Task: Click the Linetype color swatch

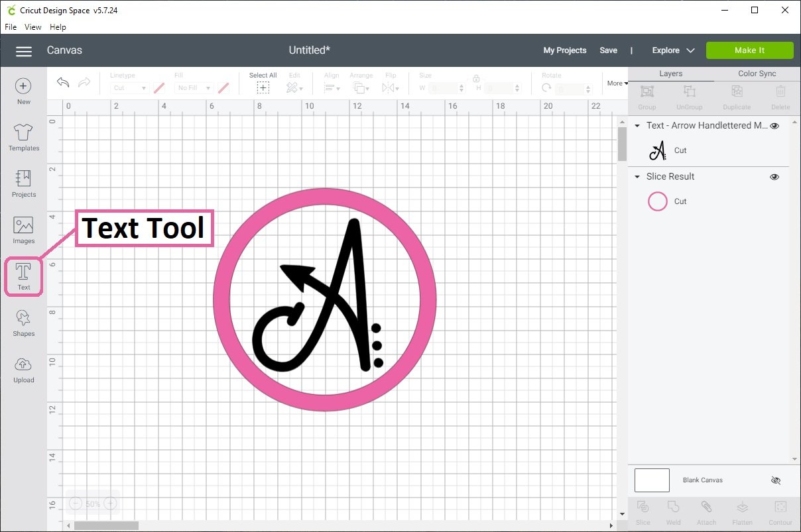Action: tap(159, 88)
